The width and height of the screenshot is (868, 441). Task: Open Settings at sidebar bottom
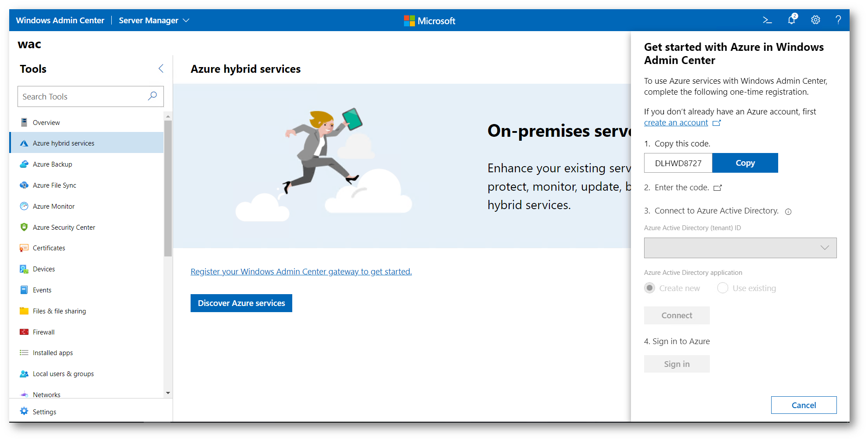point(91,411)
